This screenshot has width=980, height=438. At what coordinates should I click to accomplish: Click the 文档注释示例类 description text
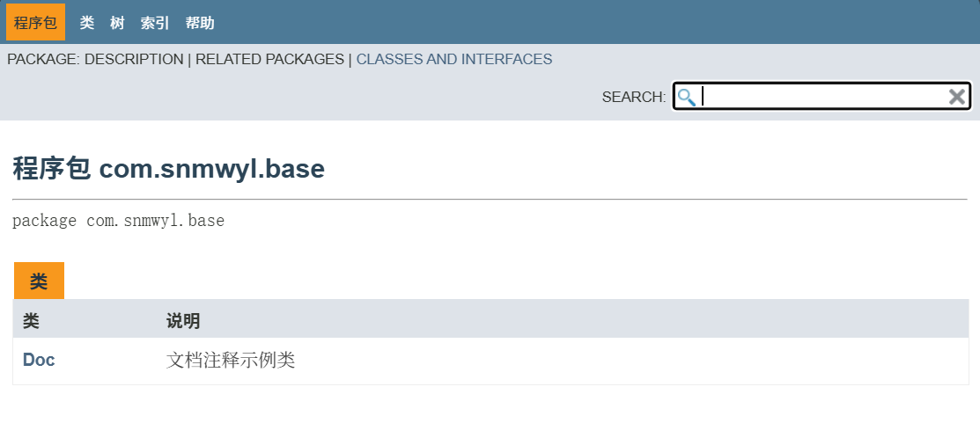(231, 360)
